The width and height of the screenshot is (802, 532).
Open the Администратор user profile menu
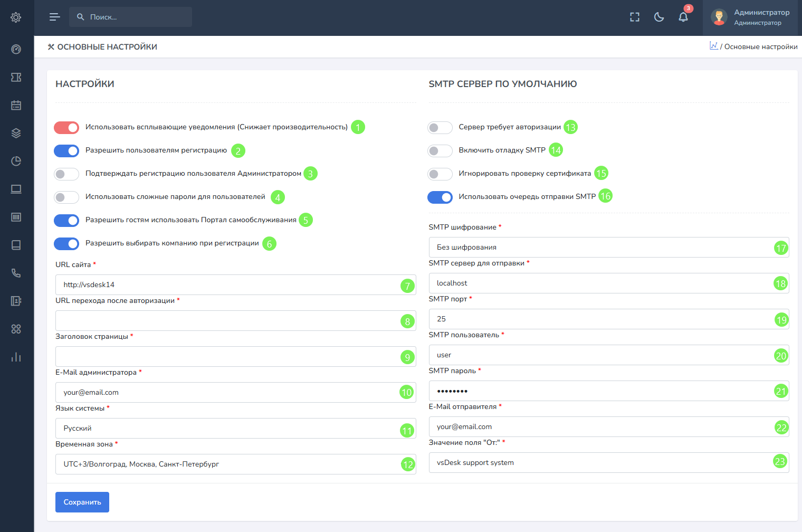tap(752, 17)
